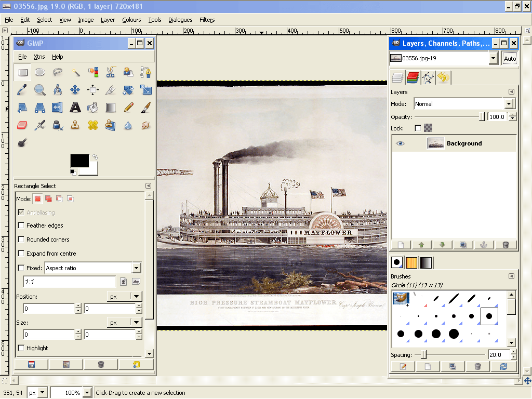532x399 pixels.
Task: Pick the Clone tool
Action: (75, 125)
